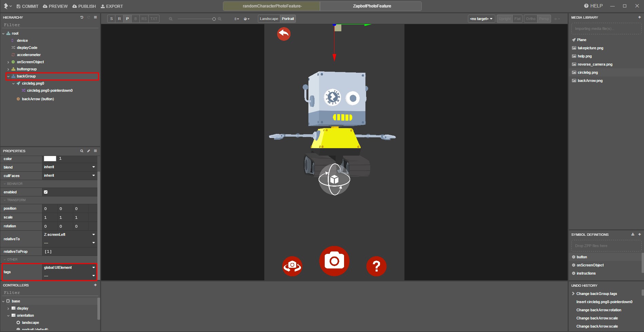This screenshot has height=332, width=644.
Task: Select backArrow.png in Media Library
Action: click(x=590, y=81)
